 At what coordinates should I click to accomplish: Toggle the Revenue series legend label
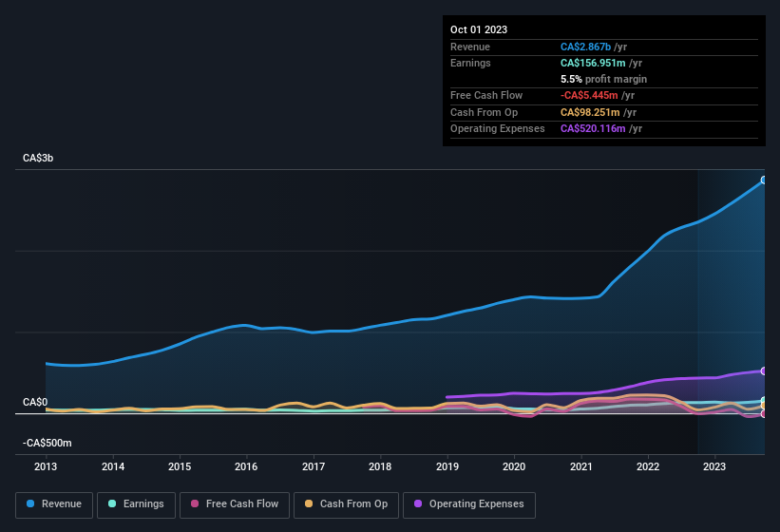[62, 504]
